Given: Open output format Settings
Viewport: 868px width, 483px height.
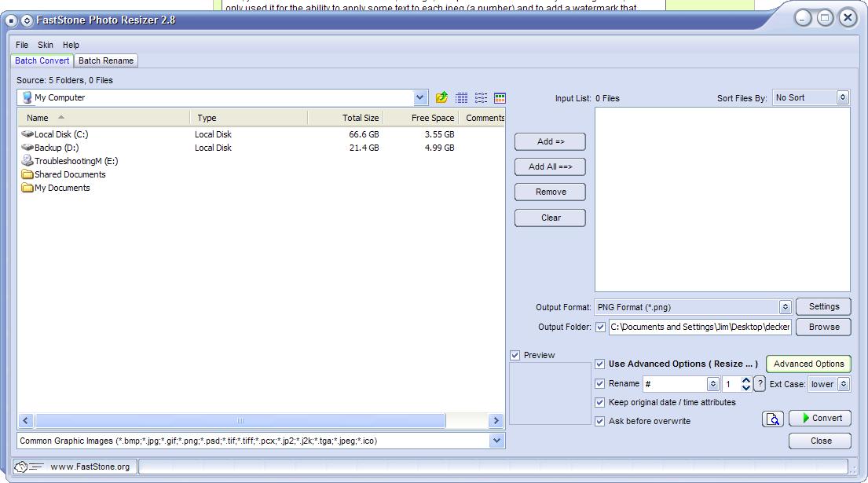Looking at the screenshot, I should (x=824, y=306).
